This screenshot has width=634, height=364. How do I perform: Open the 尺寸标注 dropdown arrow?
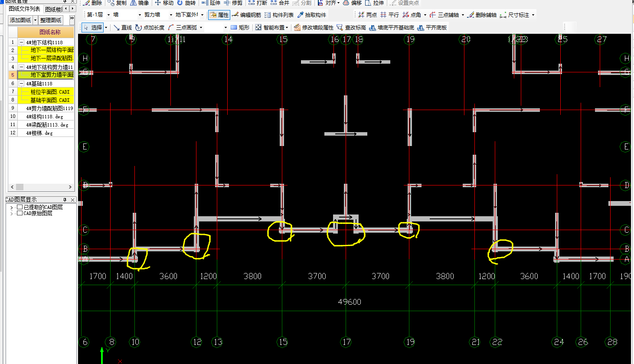pos(533,15)
